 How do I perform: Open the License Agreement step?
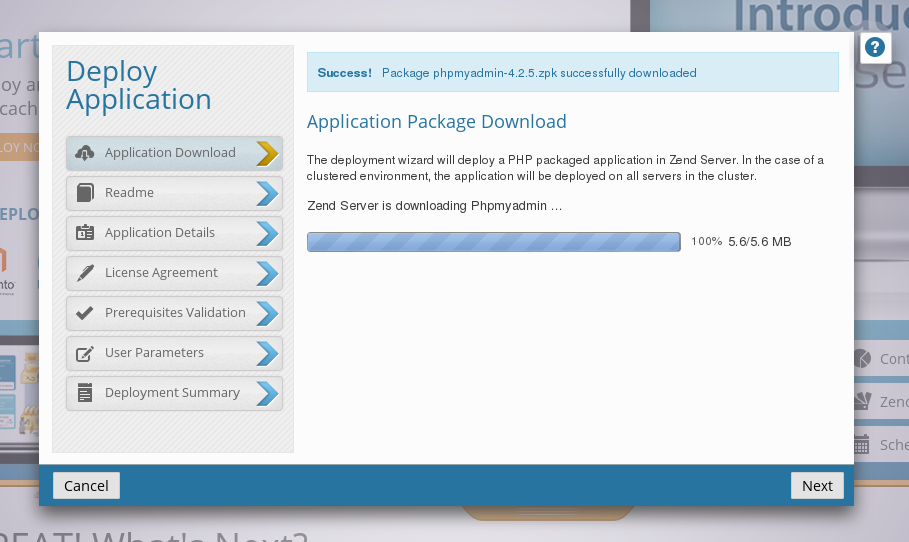pos(174,273)
